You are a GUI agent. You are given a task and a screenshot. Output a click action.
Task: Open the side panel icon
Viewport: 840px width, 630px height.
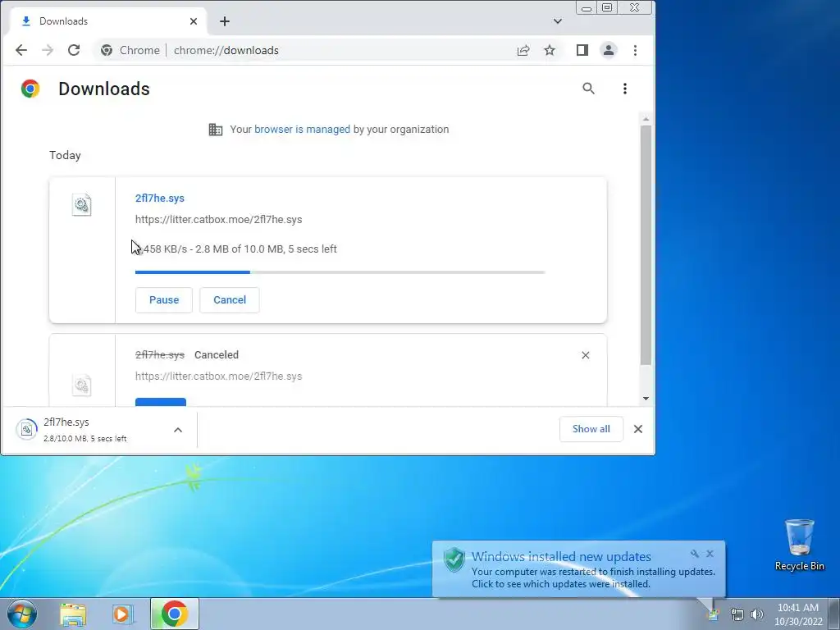582,50
